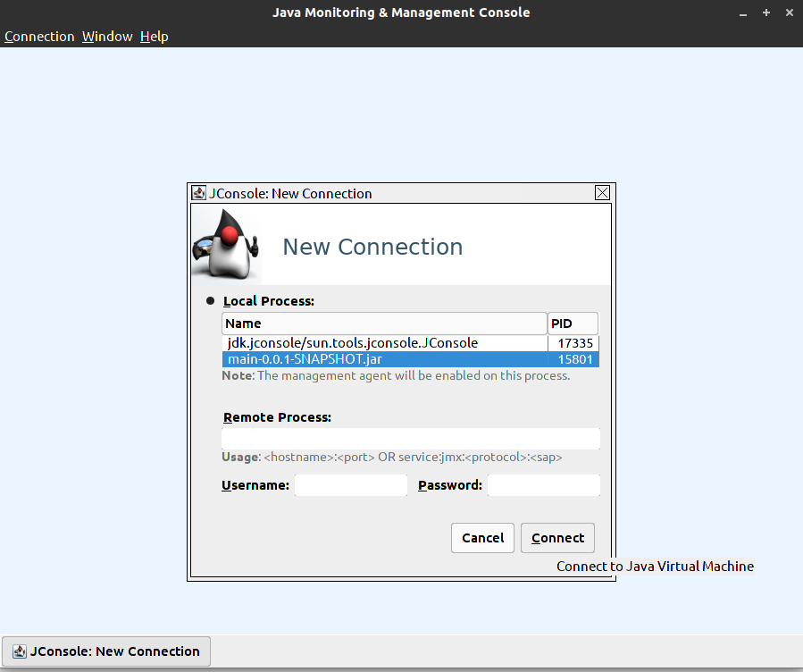Screen dimensions: 803x672
Task: Click PID cell 15801
Action: (573, 359)
